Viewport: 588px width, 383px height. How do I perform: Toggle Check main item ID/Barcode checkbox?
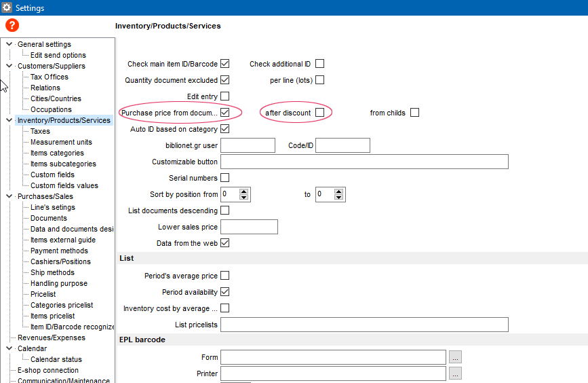point(225,64)
